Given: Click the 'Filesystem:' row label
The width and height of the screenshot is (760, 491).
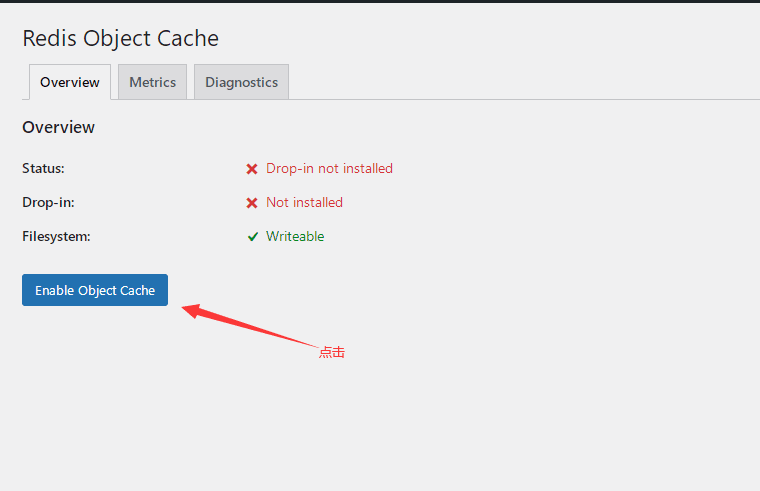Looking at the screenshot, I should (56, 236).
